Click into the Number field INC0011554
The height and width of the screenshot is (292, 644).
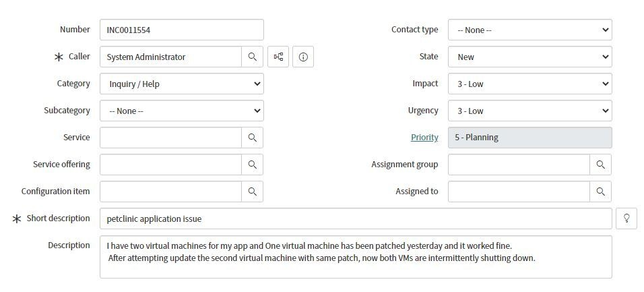coord(181,30)
